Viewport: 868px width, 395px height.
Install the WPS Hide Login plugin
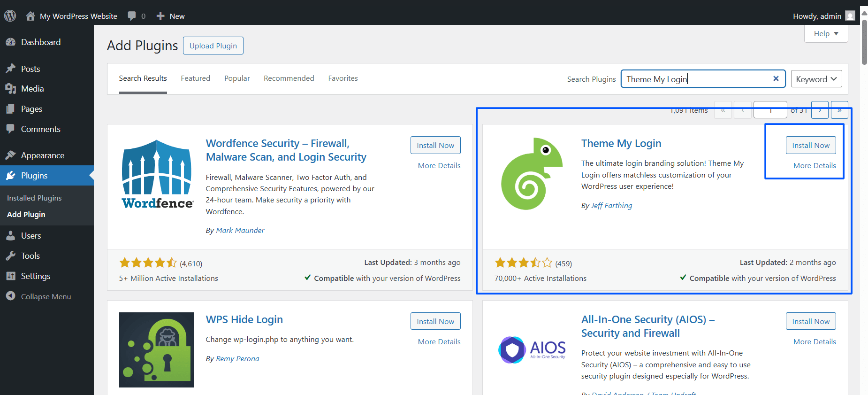pos(435,321)
